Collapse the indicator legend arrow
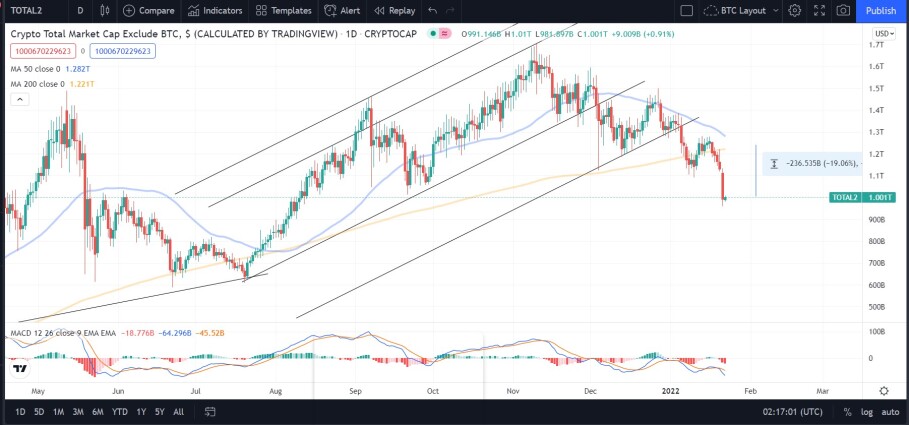Screen dimensions: 909x425 click(x=20, y=100)
